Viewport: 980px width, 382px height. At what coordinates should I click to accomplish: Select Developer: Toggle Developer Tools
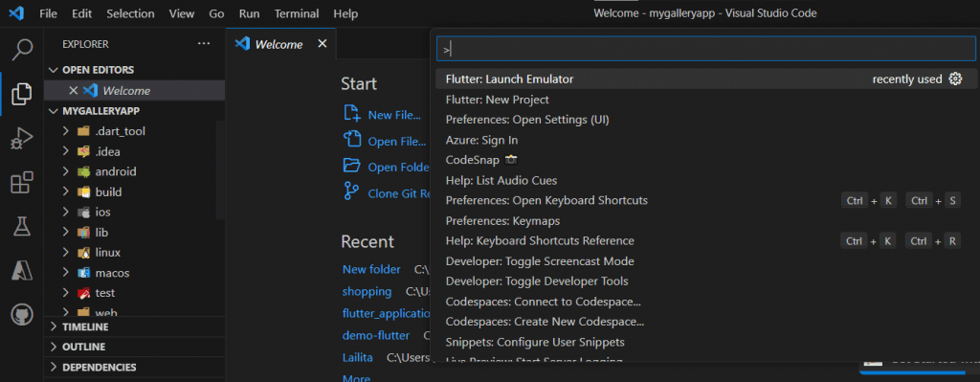[705, 281]
